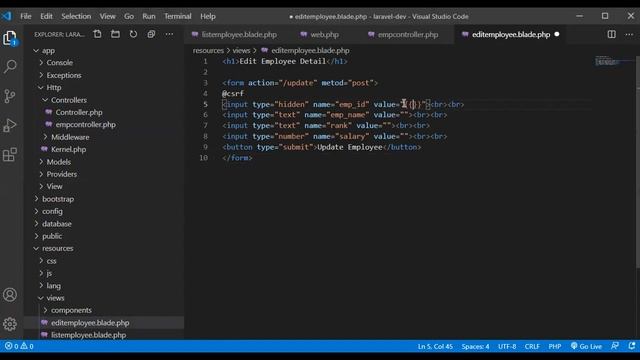Open the Terminal menu
This screenshot has height=360, width=640.
(178, 16)
